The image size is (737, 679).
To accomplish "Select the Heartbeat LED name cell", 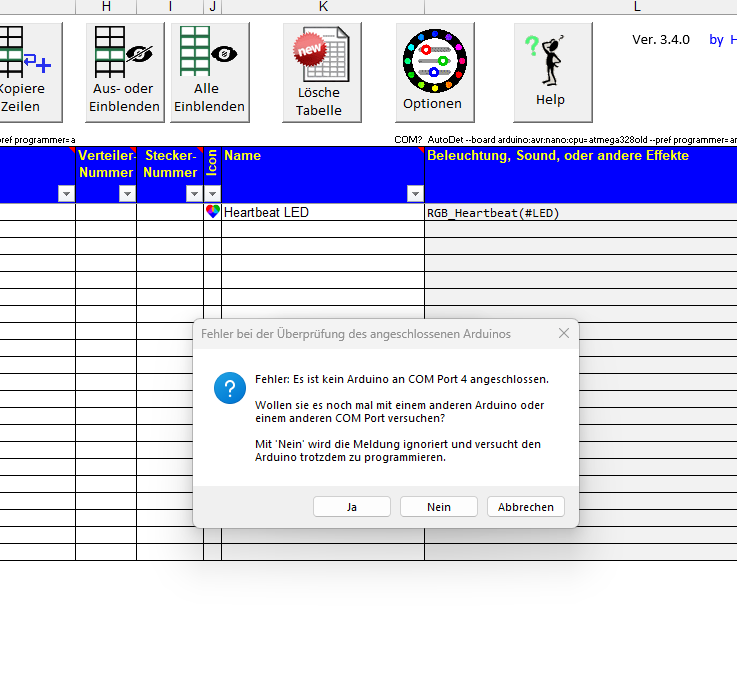I will coord(322,212).
